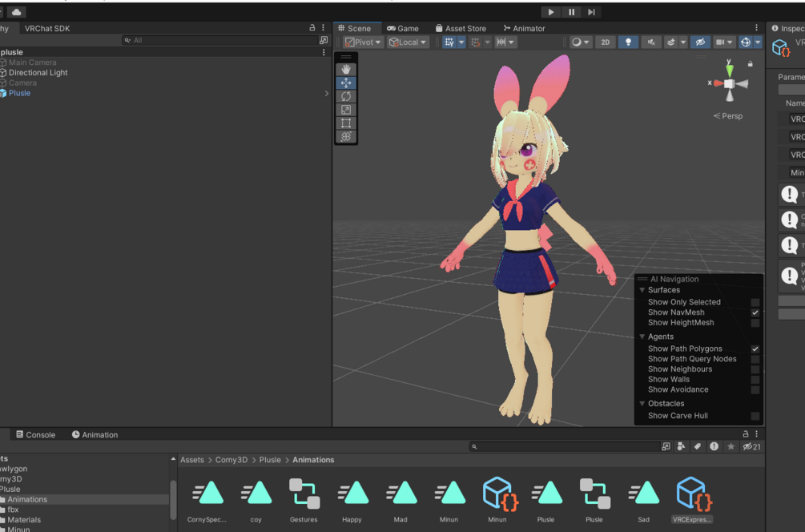Collapse the Agents section

pos(642,337)
